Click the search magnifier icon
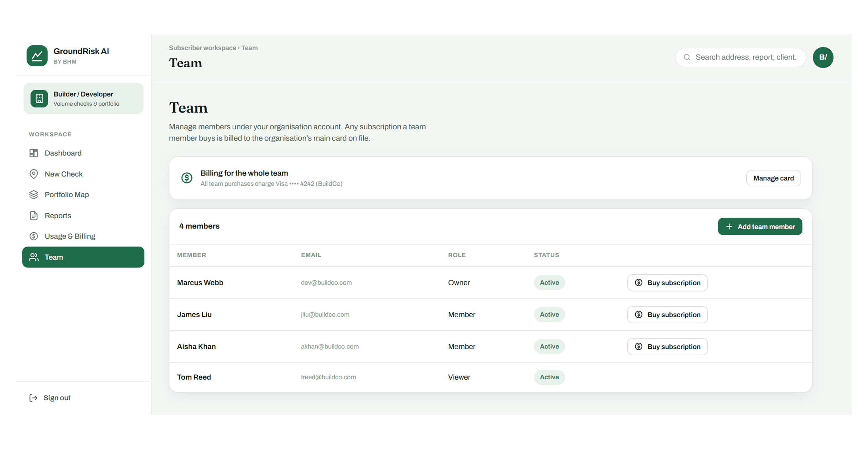 [687, 57]
